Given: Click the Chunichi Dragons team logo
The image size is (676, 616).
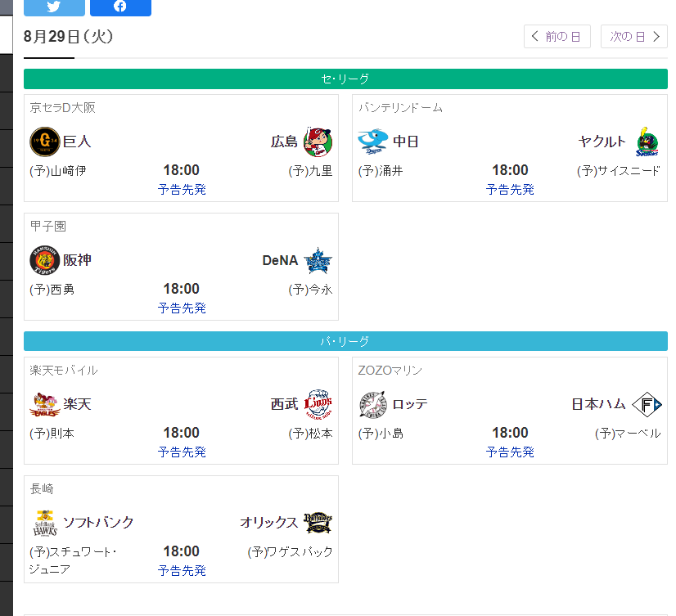Looking at the screenshot, I should coord(373,142).
